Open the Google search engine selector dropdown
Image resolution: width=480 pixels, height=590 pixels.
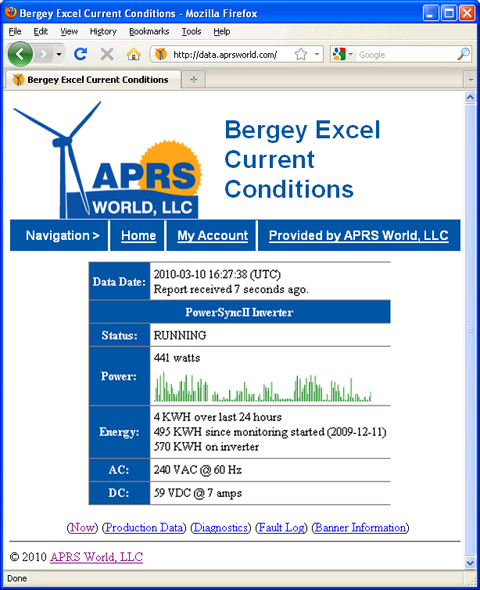click(x=343, y=55)
